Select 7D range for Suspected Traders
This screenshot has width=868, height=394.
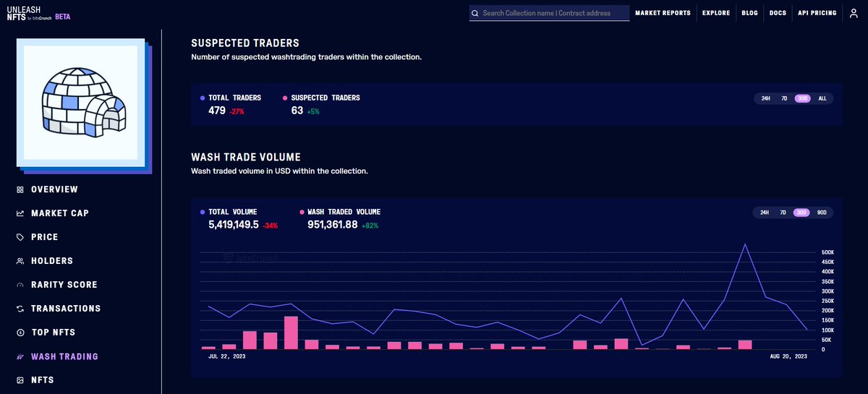pyautogui.click(x=784, y=98)
